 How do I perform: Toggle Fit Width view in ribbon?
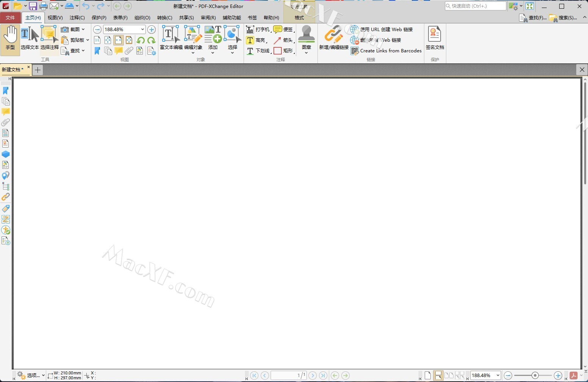(119, 40)
